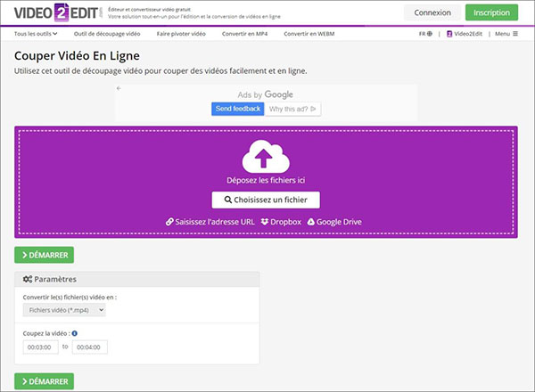Click the Connexion button
Image resolution: width=535 pixels, height=392 pixels.
(432, 12)
